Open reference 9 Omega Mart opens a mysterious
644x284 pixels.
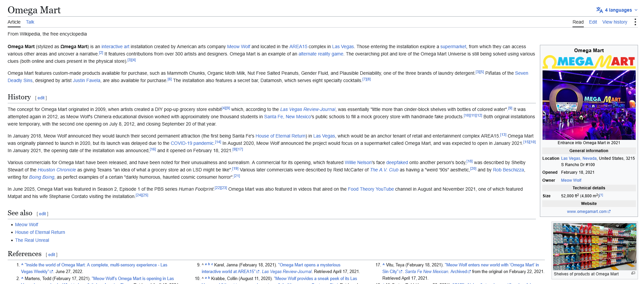pyautogui.click(x=271, y=268)
